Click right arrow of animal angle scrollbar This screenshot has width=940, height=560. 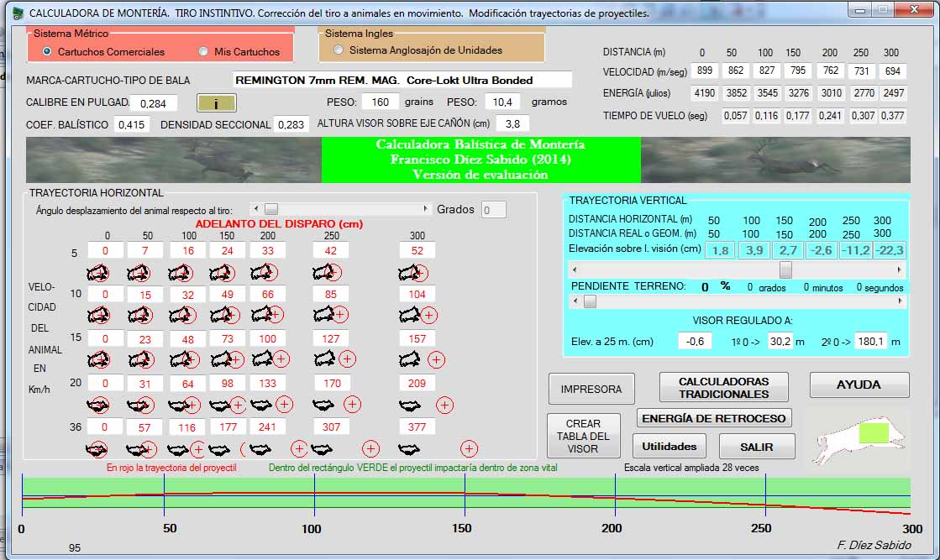(426, 209)
